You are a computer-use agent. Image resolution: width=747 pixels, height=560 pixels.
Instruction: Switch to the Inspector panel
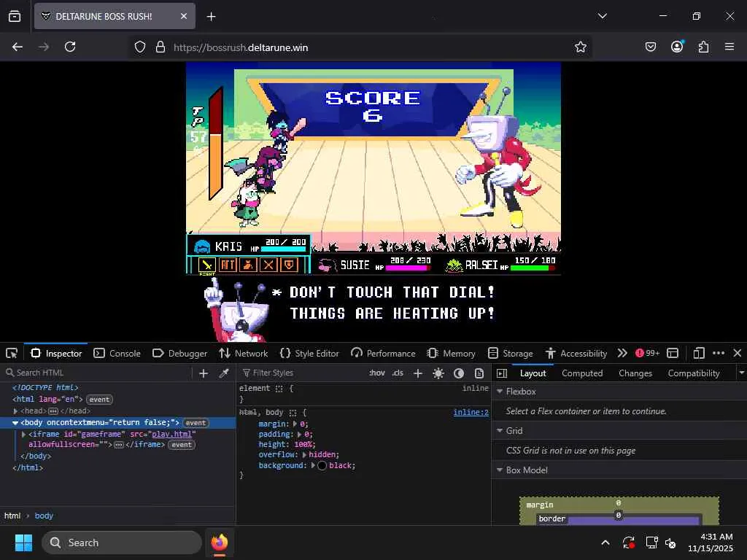56,354
